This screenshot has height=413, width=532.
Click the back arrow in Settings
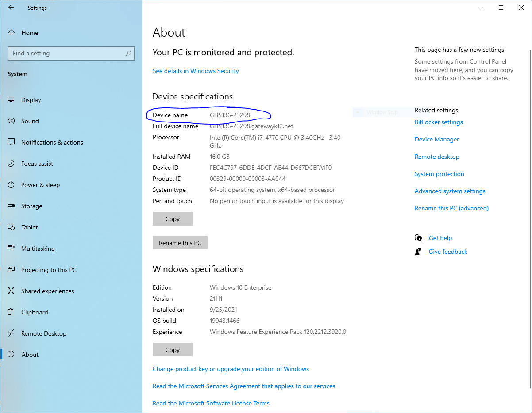click(x=11, y=8)
